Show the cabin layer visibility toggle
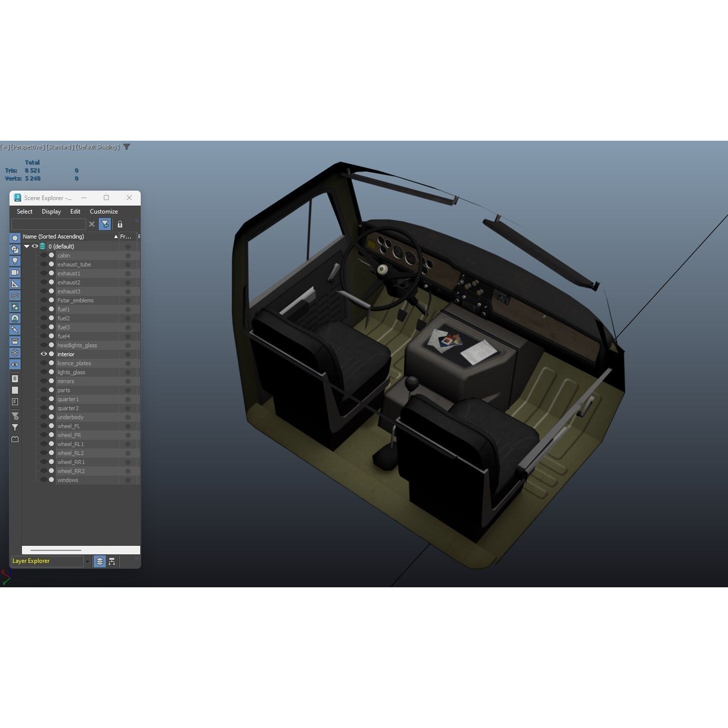The width and height of the screenshot is (728, 728). 44,255
